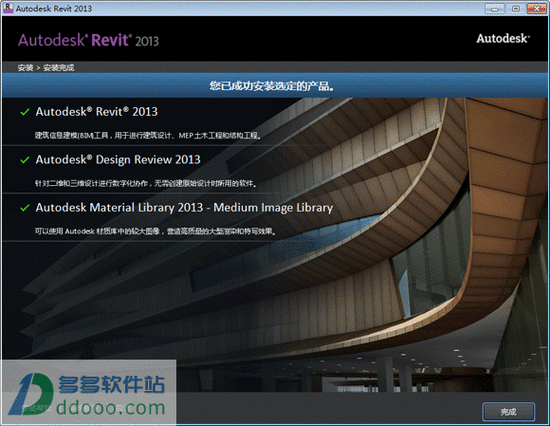Maximize the Autodesk Revit 2013 installer window
The height and width of the screenshot is (426, 550).
[x=515, y=8]
